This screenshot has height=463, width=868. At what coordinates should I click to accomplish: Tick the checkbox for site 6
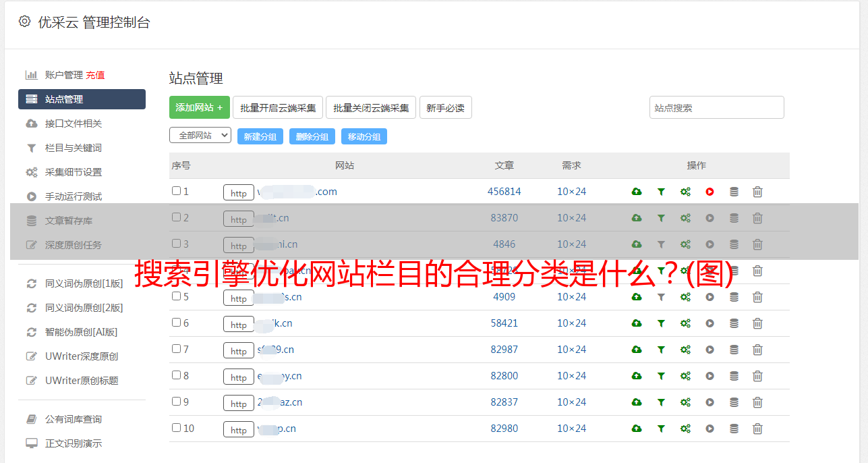(x=176, y=323)
